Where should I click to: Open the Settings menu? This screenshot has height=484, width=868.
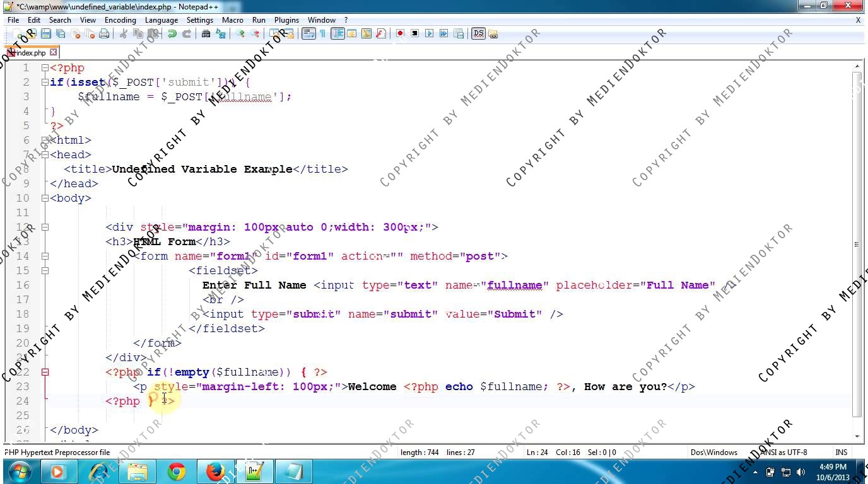click(x=200, y=20)
